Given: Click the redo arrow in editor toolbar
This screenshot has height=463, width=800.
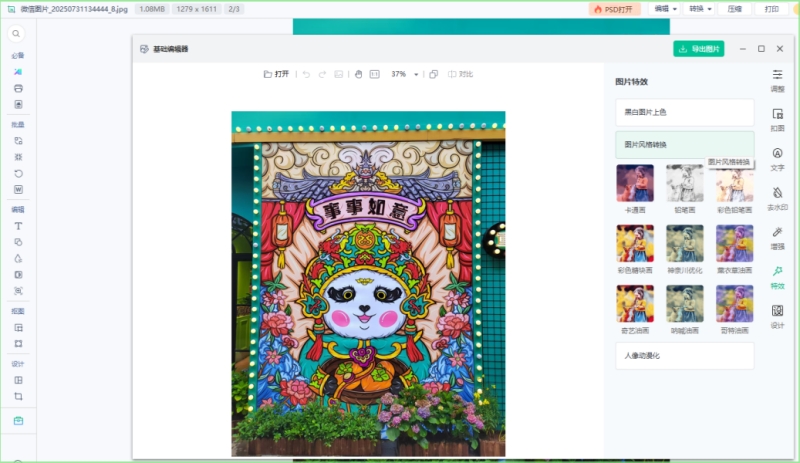Looking at the screenshot, I should pos(322,74).
